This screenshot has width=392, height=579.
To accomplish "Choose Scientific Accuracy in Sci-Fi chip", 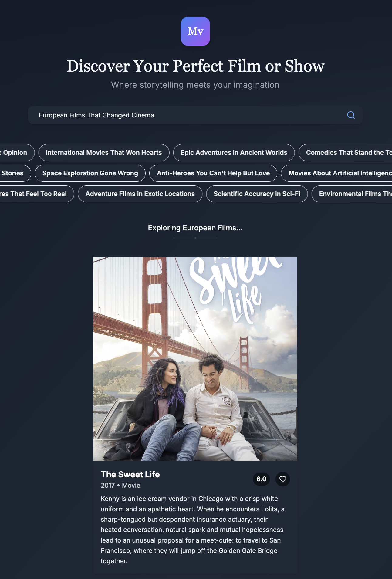I will click(257, 194).
